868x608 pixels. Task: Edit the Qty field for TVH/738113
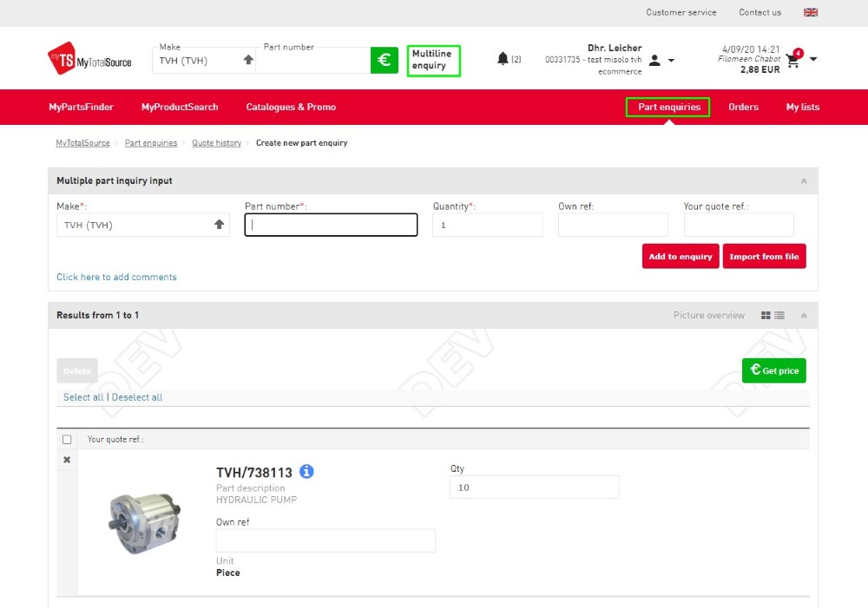[534, 487]
